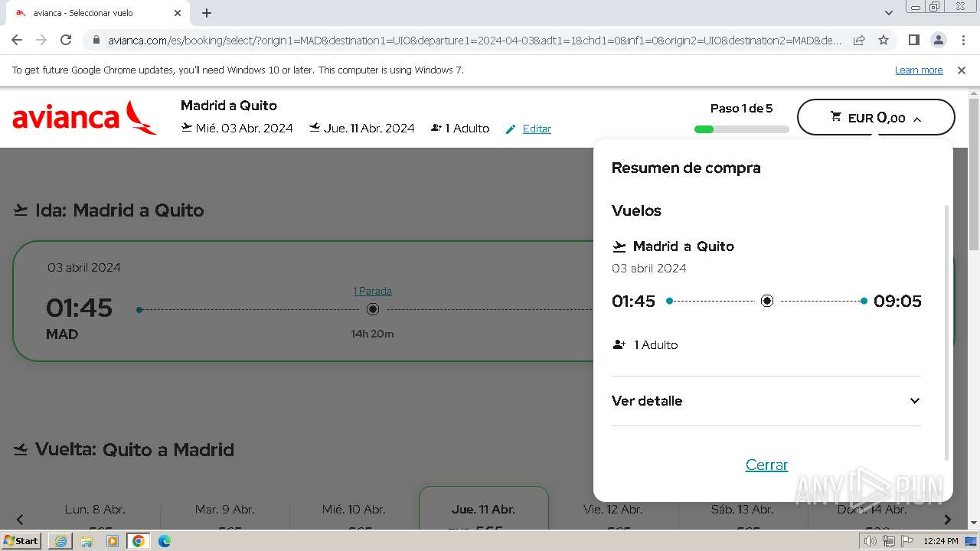Select return date Sáb. 13 Abr.

click(x=742, y=510)
